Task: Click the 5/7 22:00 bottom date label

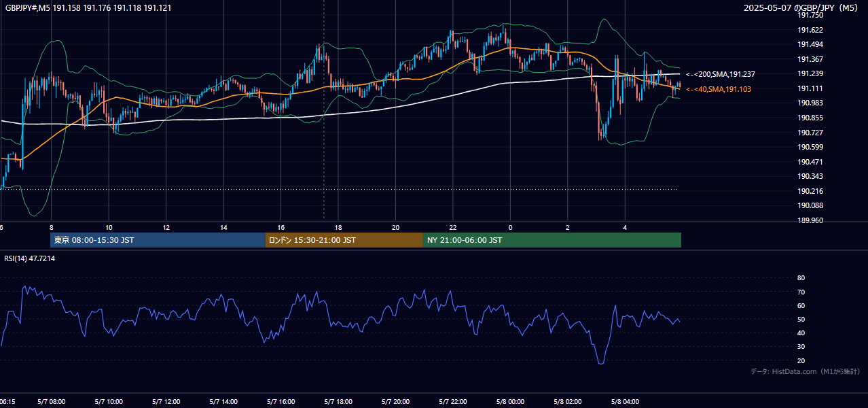Action: pos(453,402)
